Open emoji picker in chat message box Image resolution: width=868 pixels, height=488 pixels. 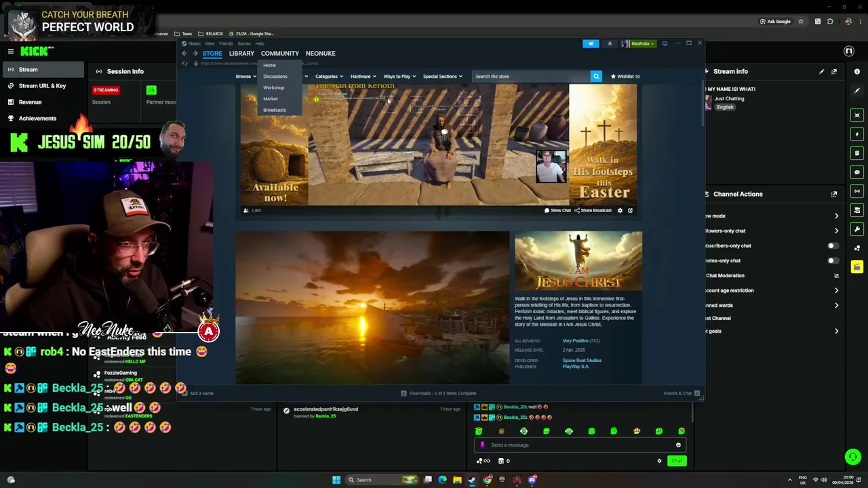(678, 445)
